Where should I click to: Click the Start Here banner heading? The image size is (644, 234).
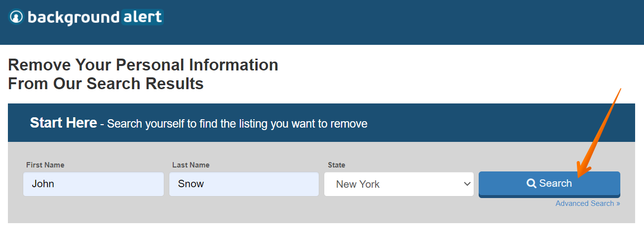(x=63, y=123)
